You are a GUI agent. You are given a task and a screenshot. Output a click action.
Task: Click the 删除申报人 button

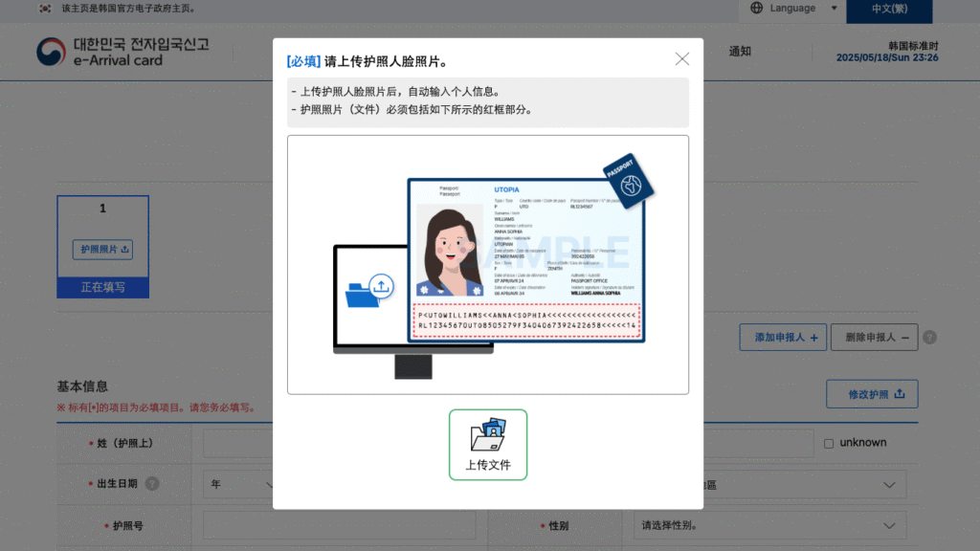tap(872, 337)
